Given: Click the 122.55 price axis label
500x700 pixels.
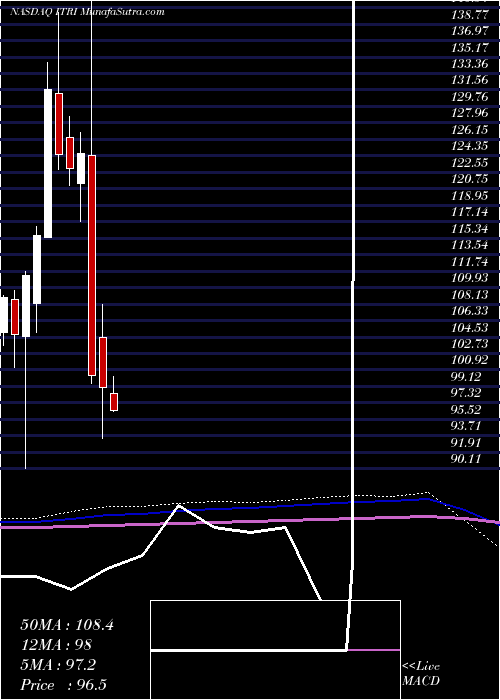Looking at the screenshot, I should coord(470,163).
